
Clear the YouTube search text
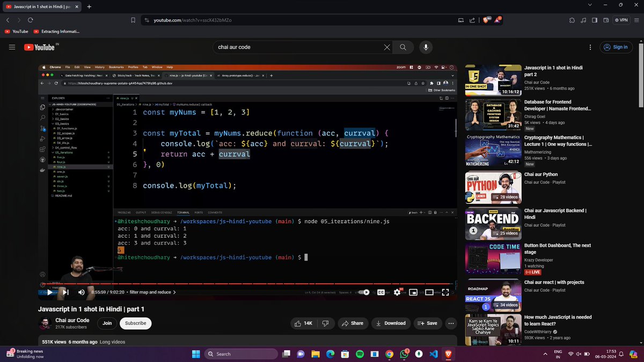(387, 47)
